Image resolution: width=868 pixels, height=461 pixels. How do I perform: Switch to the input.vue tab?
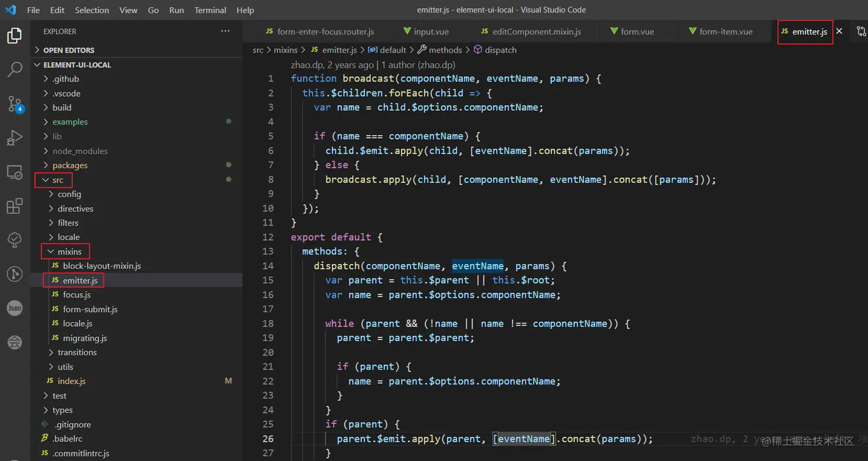(426, 32)
